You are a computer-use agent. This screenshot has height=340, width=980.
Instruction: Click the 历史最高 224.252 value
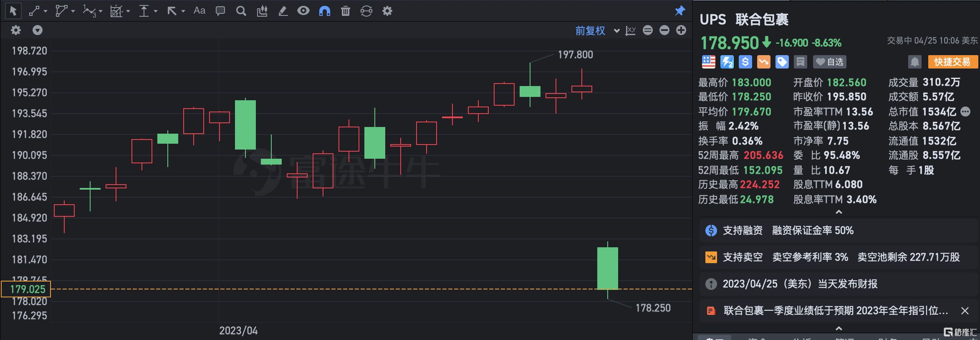coord(760,185)
